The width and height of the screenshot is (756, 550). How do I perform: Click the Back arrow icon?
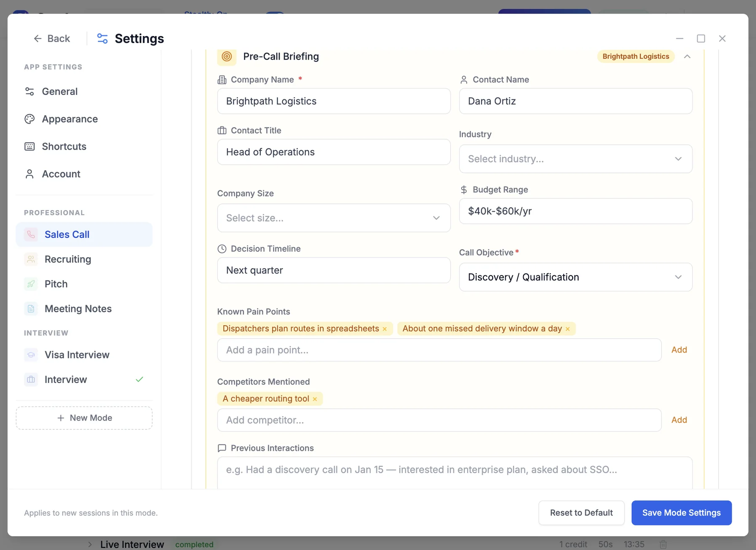click(x=38, y=39)
